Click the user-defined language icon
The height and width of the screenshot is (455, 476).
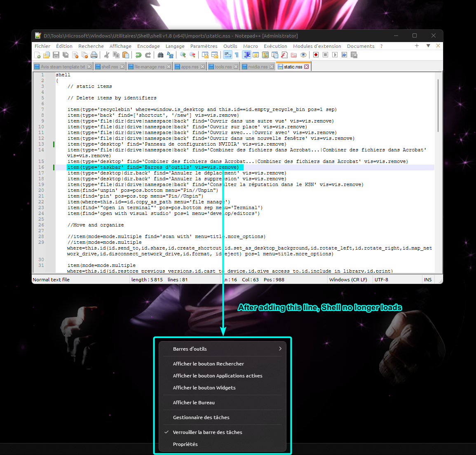click(256, 55)
